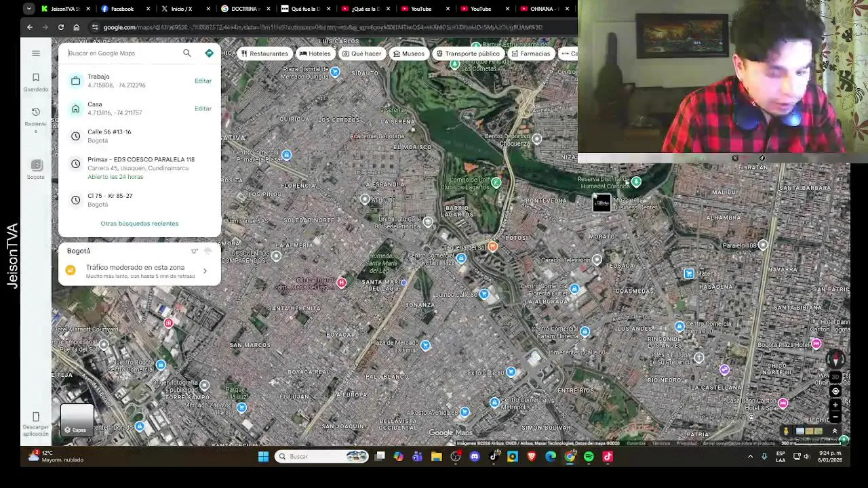
Task: Filter map by Farmacias chip
Action: (x=531, y=54)
